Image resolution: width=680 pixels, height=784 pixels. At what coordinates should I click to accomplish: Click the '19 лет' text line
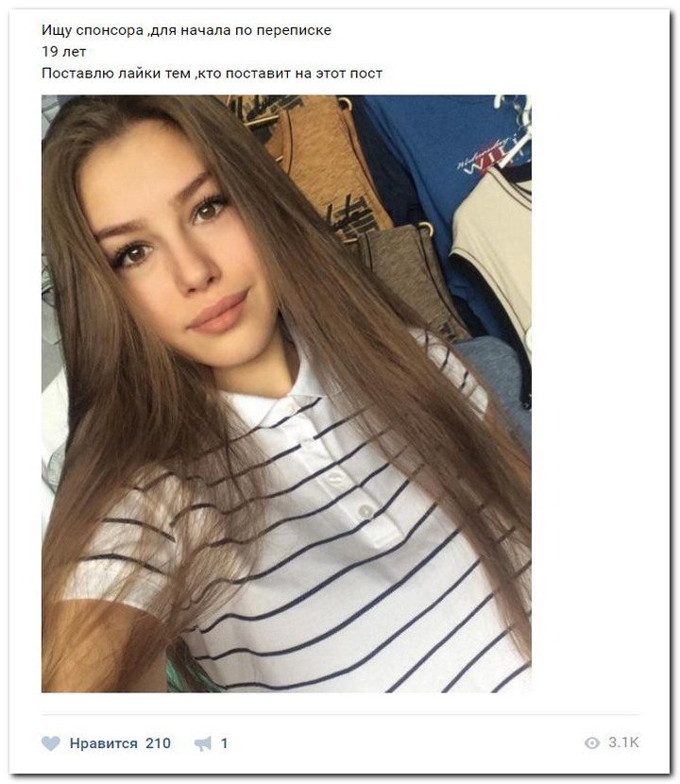coord(64,52)
